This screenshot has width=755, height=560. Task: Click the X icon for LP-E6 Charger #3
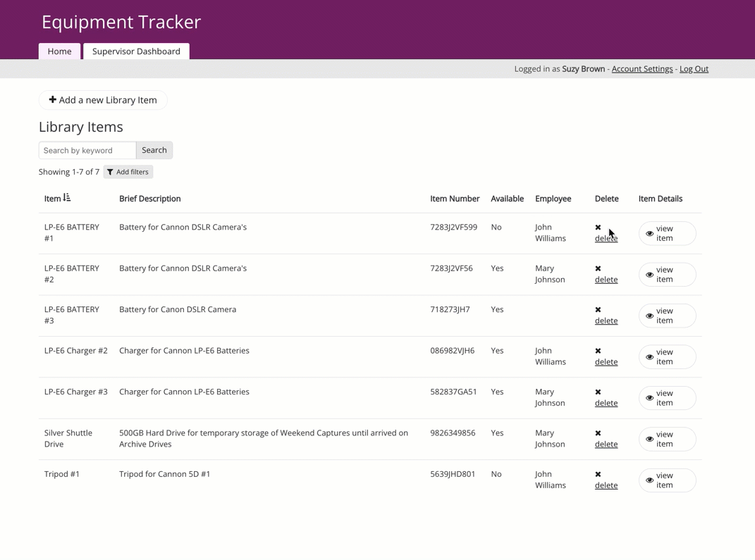coord(598,392)
